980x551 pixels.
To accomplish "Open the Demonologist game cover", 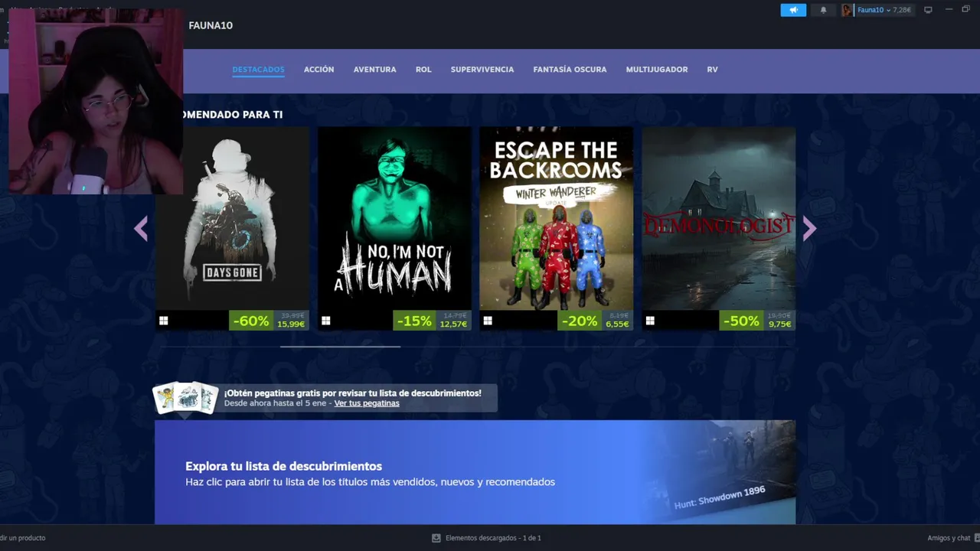I will pos(718,218).
